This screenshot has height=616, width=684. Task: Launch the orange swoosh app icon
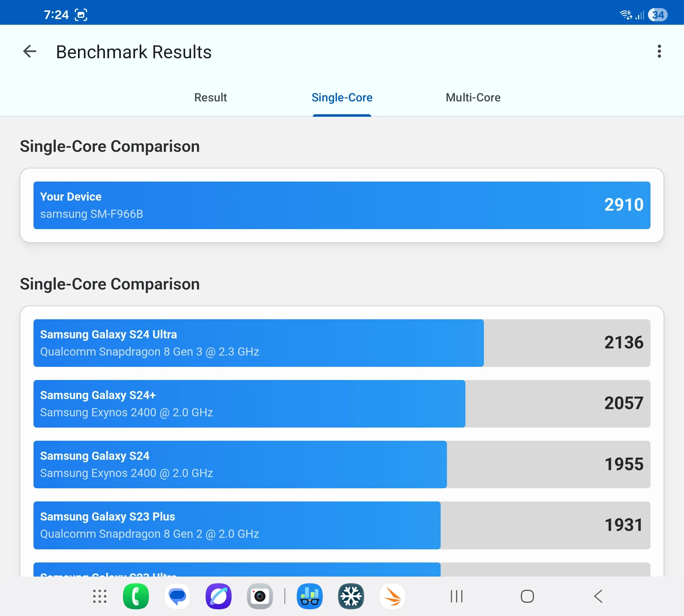coord(392,596)
